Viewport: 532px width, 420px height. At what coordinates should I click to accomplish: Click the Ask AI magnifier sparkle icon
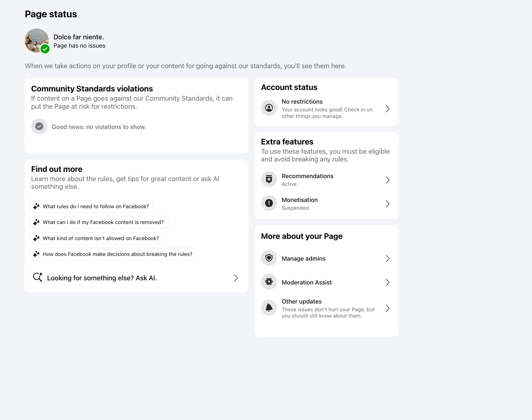[38, 277]
